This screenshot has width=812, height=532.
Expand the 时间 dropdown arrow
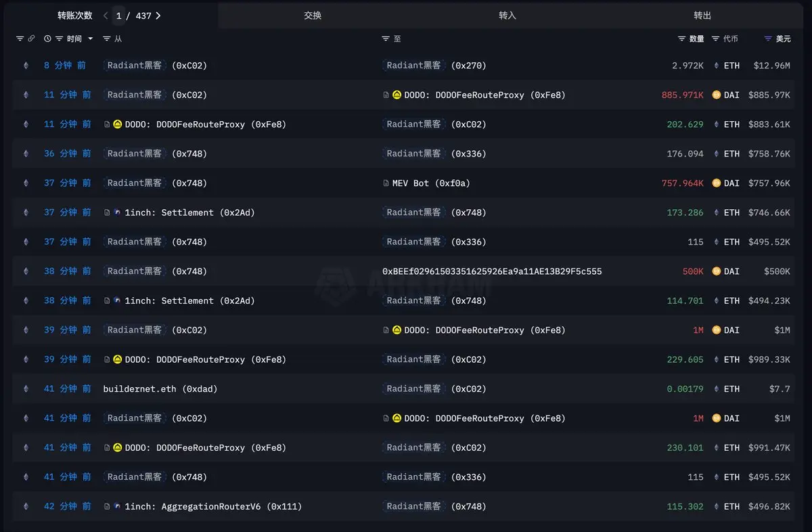[91, 39]
